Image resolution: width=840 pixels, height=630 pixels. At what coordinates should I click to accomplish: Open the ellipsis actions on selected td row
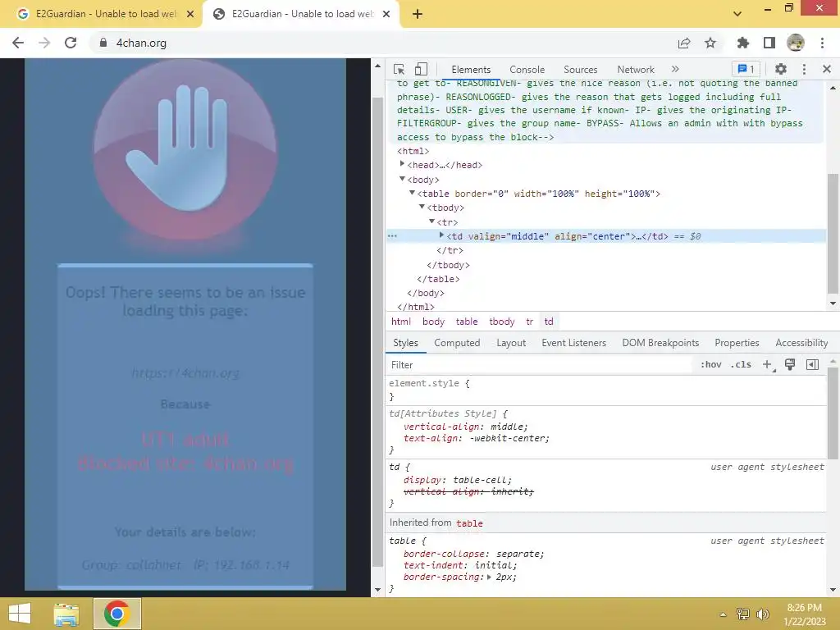click(392, 236)
